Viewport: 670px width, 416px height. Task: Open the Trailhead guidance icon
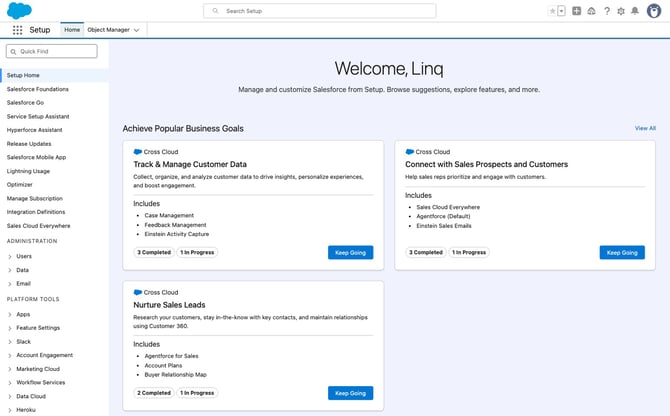click(x=591, y=11)
